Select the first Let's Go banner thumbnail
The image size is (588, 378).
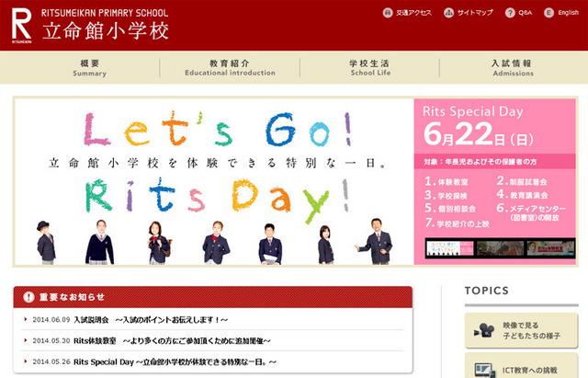(x=449, y=248)
